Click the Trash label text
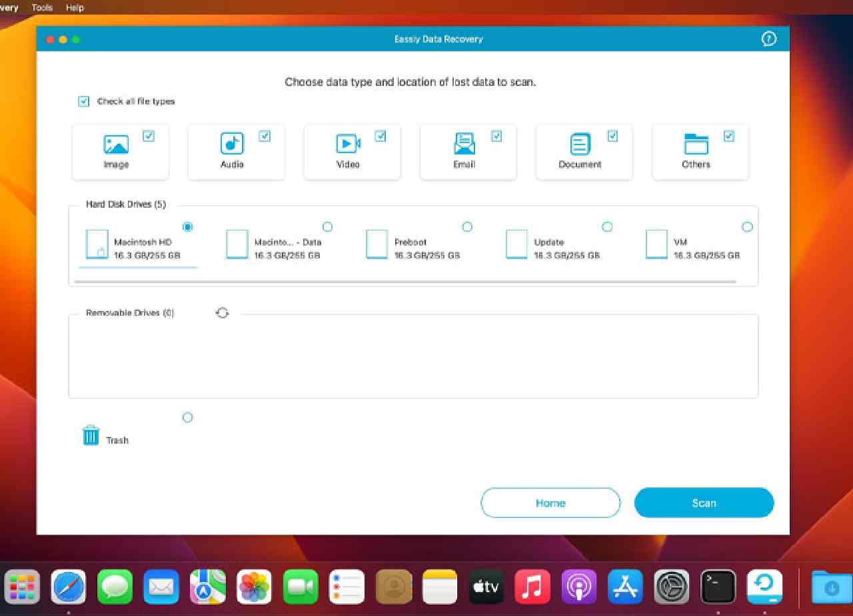853x616 pixels. pyautogui.click(x=117, y=440)
